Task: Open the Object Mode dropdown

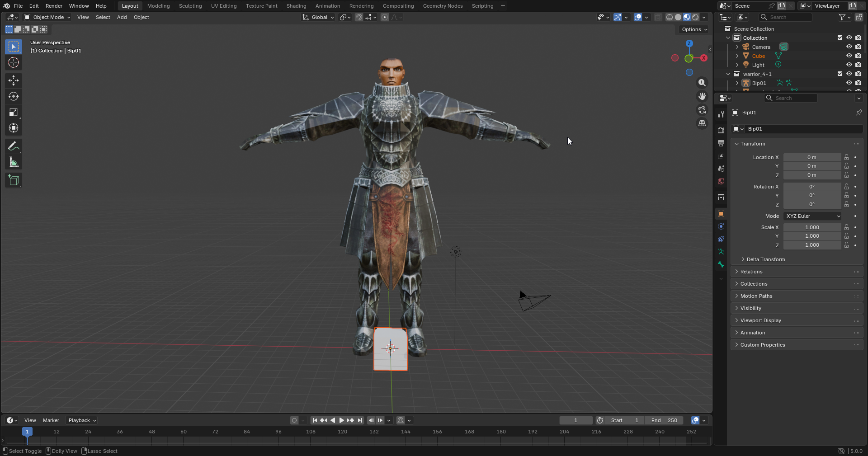Action: pos(47,17)
